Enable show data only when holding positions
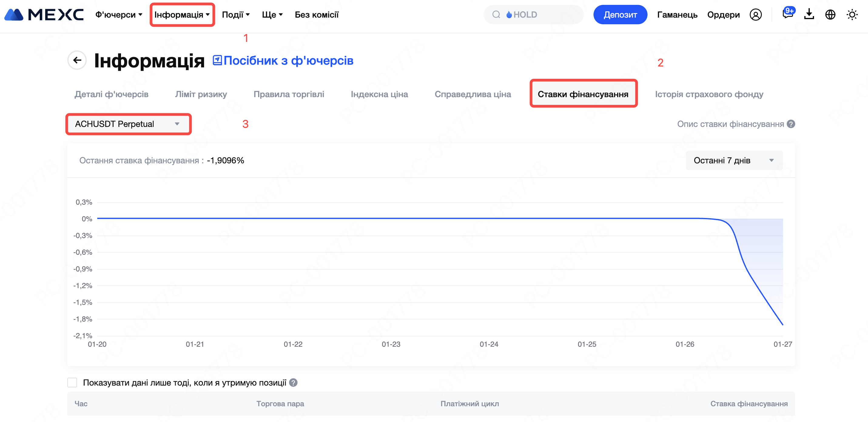Image resolution: width=868 pixels, height=422 pixels. 72,383
